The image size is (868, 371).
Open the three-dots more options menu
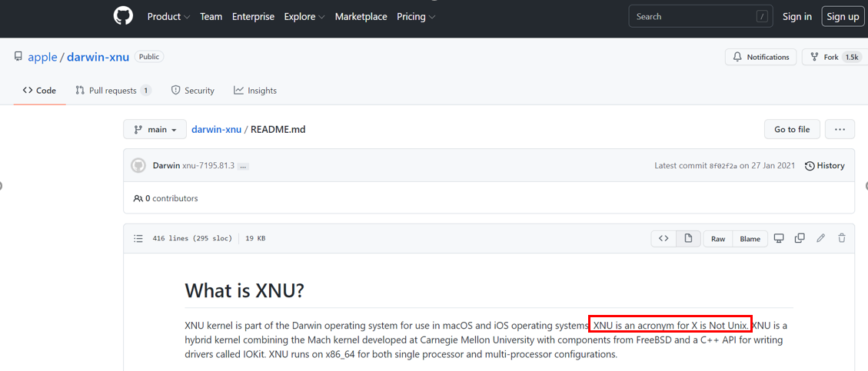click(840, 129)
